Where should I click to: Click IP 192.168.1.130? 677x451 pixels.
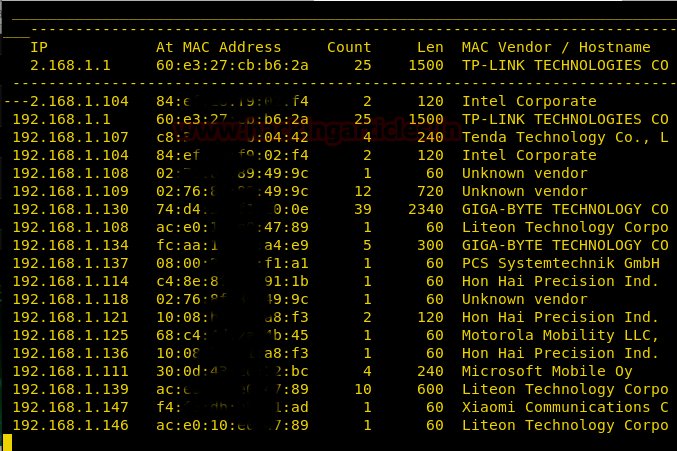pyautogui.click(x=71, y=209)
